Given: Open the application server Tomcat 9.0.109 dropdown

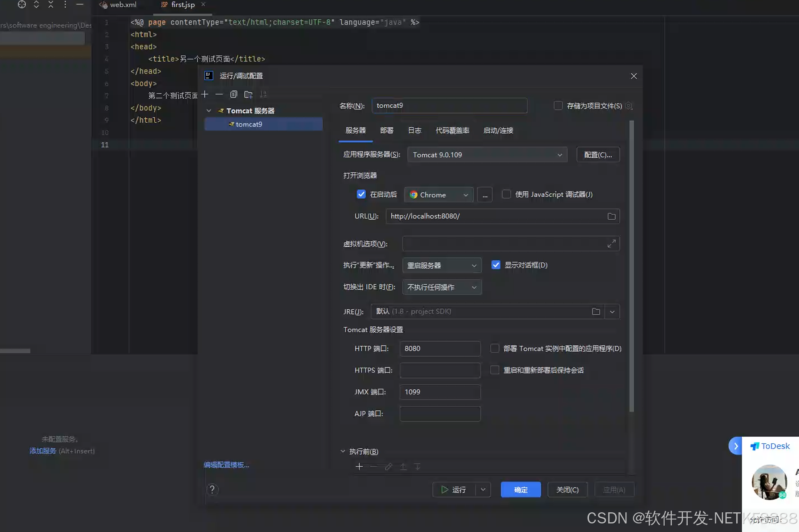Looking at the screenshot, I should (487, 155).
